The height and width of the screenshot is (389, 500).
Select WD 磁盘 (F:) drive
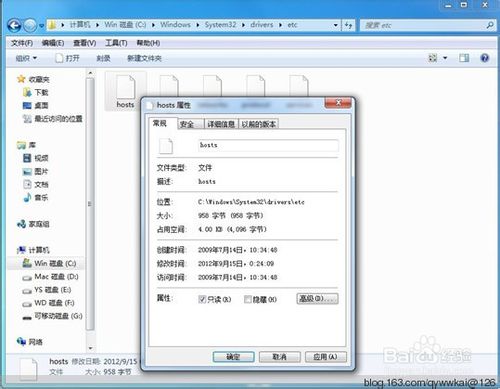(48, 303)
